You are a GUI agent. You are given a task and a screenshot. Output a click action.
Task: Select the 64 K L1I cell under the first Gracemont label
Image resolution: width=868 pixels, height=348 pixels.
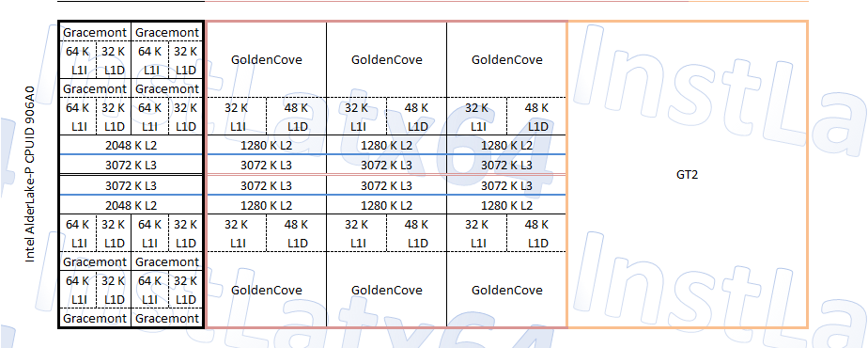[77, 60]
